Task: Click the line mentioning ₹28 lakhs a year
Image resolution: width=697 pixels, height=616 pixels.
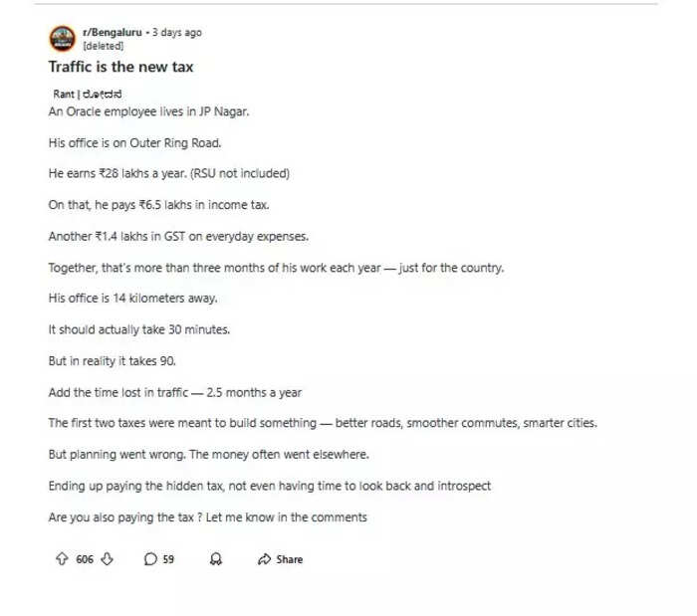Action: coord(169,173)
